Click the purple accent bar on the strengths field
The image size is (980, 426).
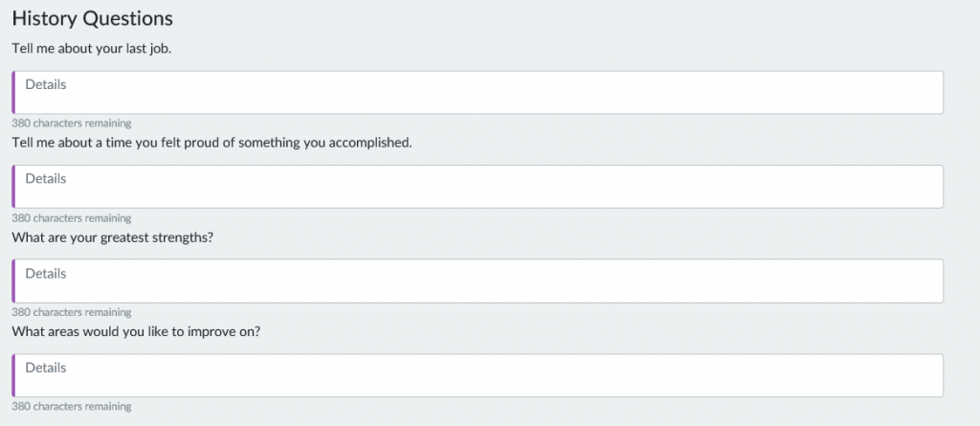(x=13, y=280)
